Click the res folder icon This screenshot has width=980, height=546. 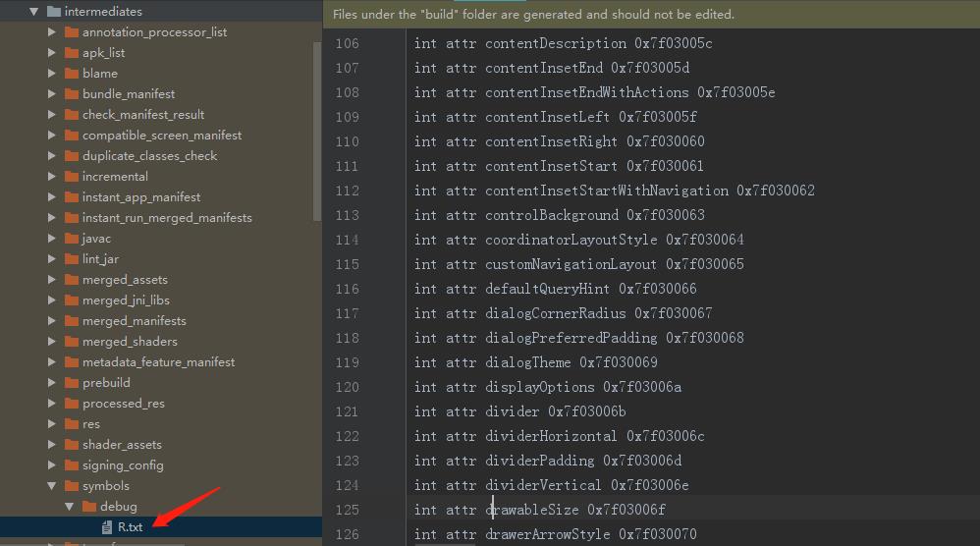click(x=72, y=423)
